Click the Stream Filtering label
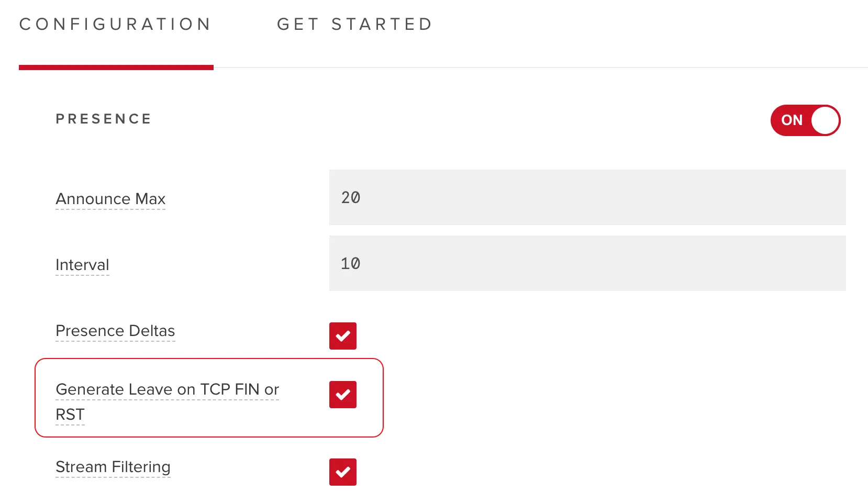868x493 pixels. click(x=113, y=467)
